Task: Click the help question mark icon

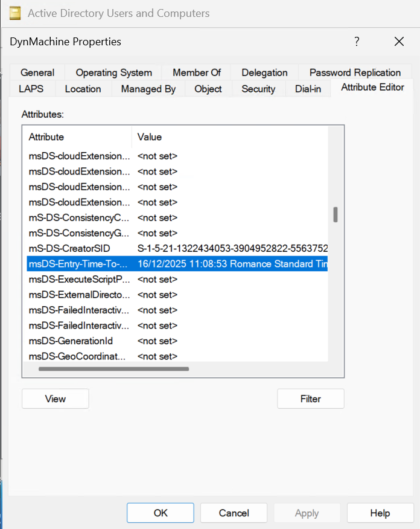Action: coord(356,42)
